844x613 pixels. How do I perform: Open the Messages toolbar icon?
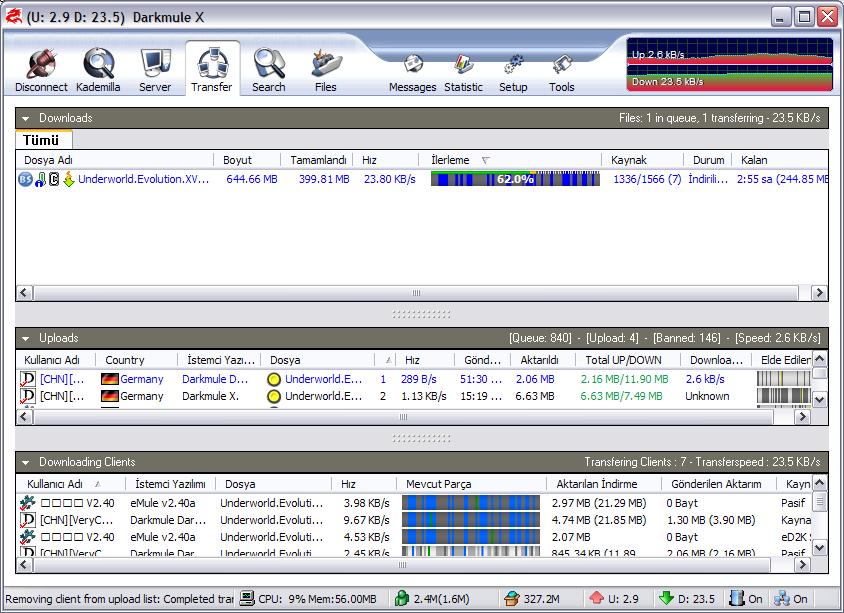(413, 65)
